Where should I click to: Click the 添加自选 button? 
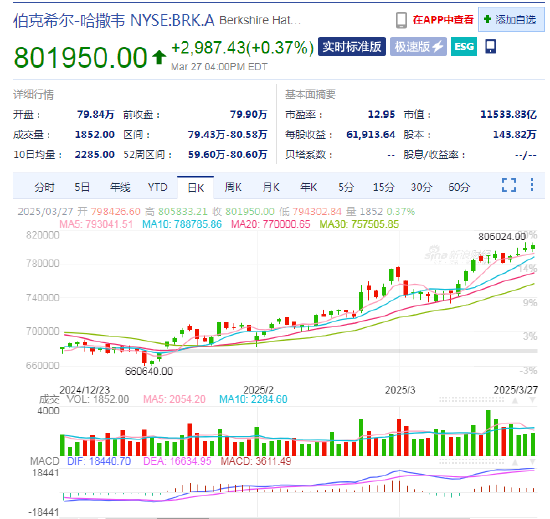(511, 19)
